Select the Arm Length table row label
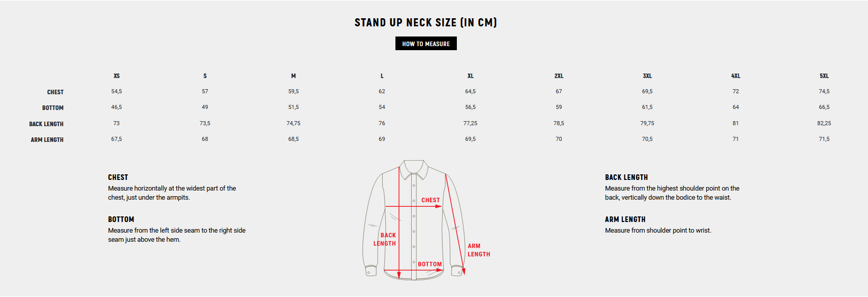 [x=47, y=140]
